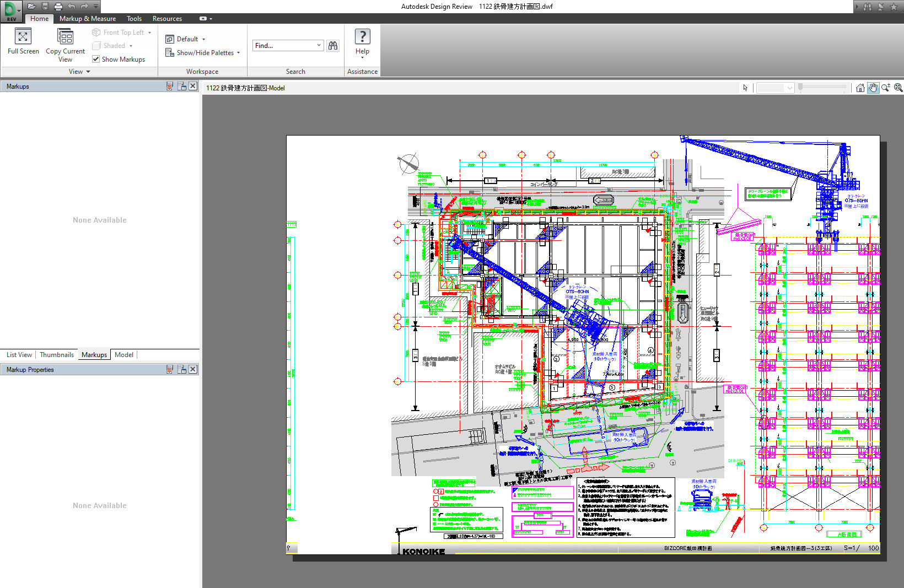Screen dimensions: 904x588
Task: Click the Fit to Window zoom icon
Action: [x=898, y=88]
